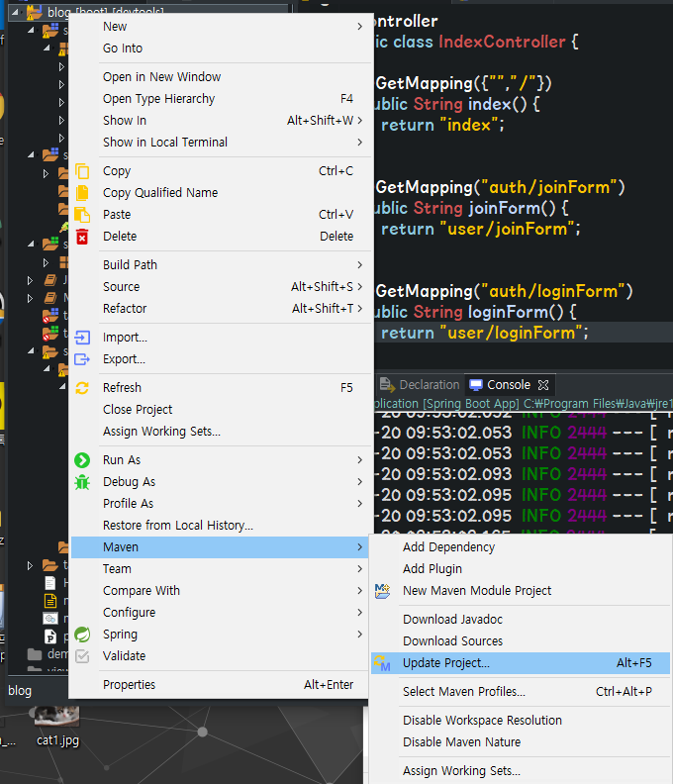Choose Open in New Window
Image resolution: width=673 pixels, height=784 pixels.
click(x=221, y=77)
